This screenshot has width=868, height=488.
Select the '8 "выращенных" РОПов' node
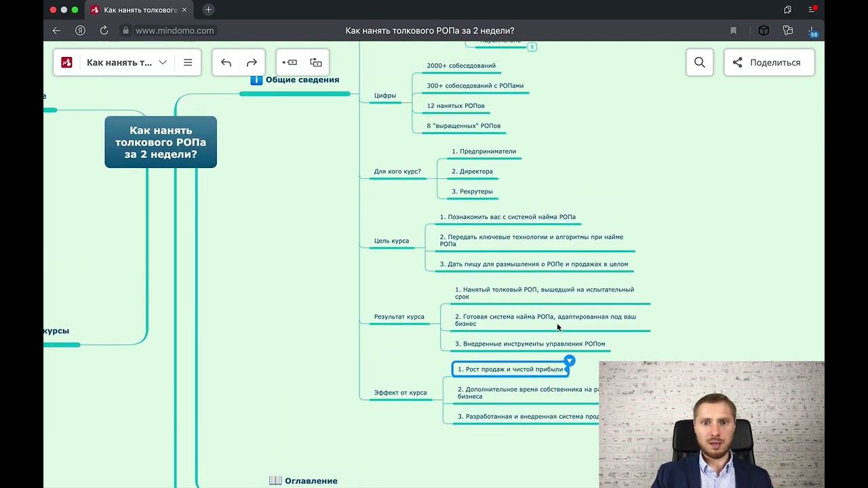tap(464, 126)
